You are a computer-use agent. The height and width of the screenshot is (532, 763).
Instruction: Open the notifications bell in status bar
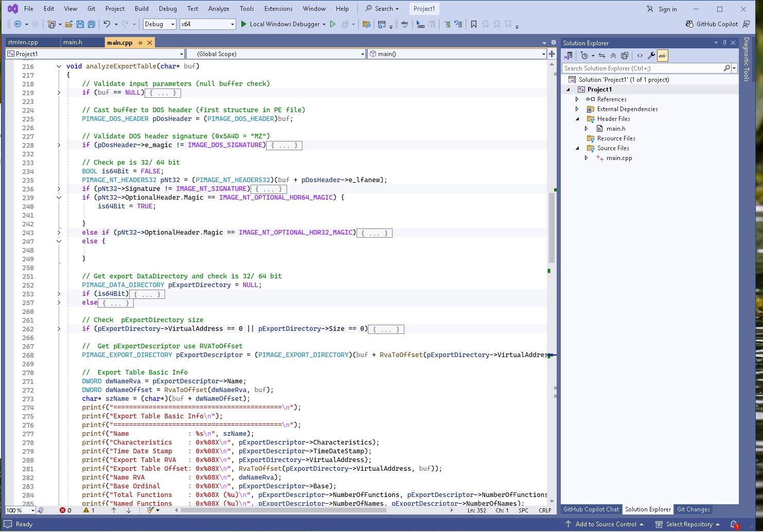click(x=734, y=524)
